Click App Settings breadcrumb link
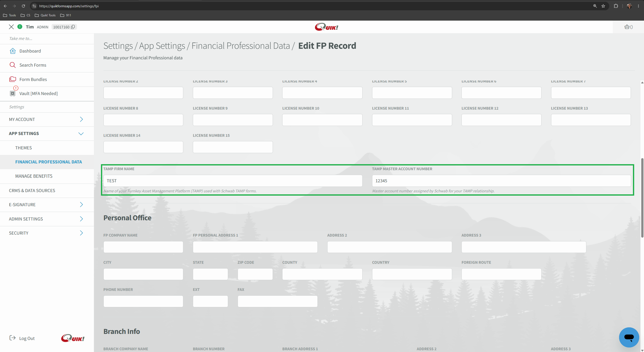 coord(162,46)
